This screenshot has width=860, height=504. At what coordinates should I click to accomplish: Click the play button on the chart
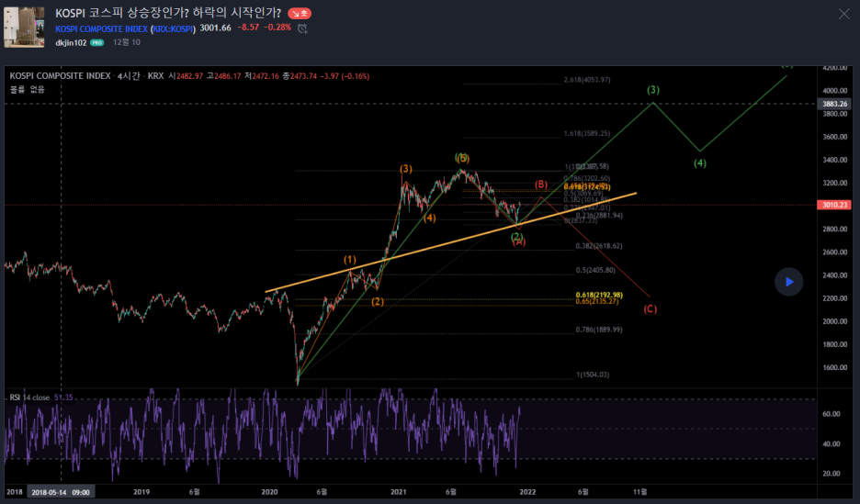pos(788,282)
